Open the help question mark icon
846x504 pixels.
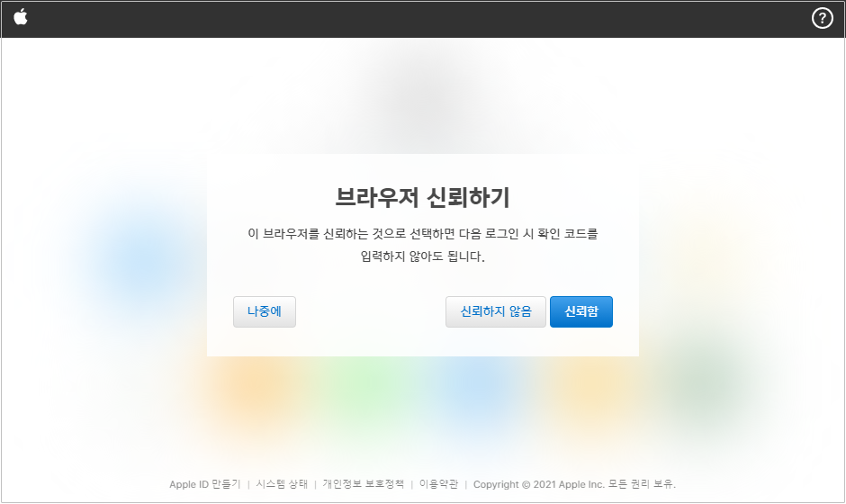click(823, 18)
